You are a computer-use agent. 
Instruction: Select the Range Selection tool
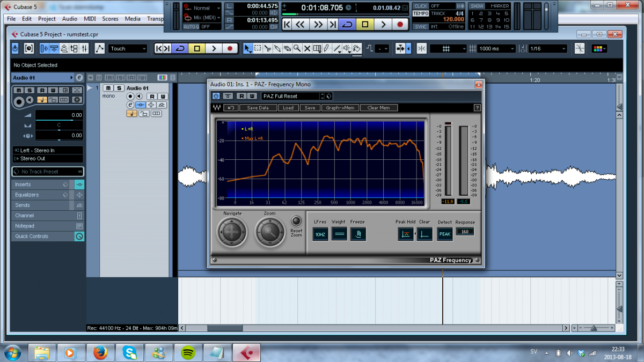pyautogui.click(x=258, y=48)
